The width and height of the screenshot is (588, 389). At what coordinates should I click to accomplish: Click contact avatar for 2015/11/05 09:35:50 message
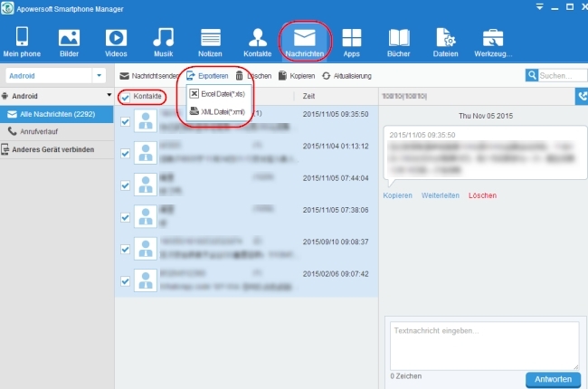coord(146,121)
